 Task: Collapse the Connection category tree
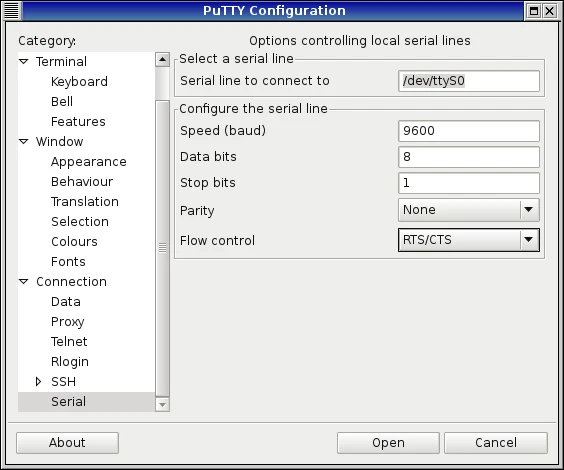coord(24,282)
